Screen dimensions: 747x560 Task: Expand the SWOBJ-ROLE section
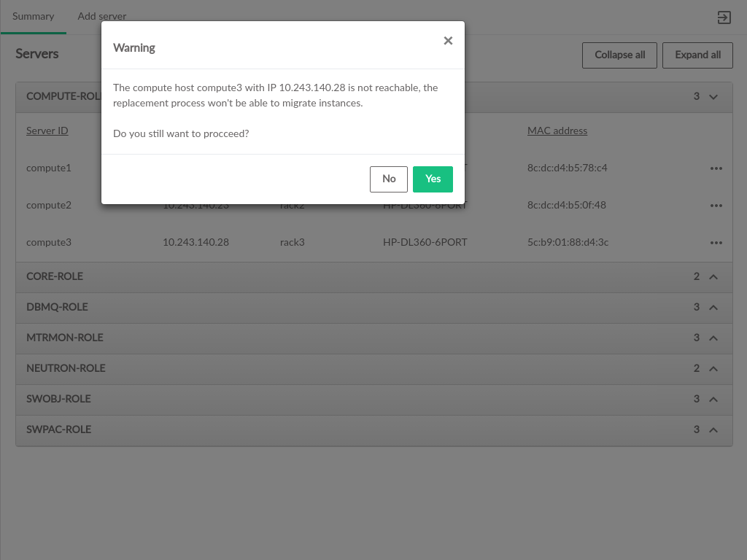(x=713, y=400)
